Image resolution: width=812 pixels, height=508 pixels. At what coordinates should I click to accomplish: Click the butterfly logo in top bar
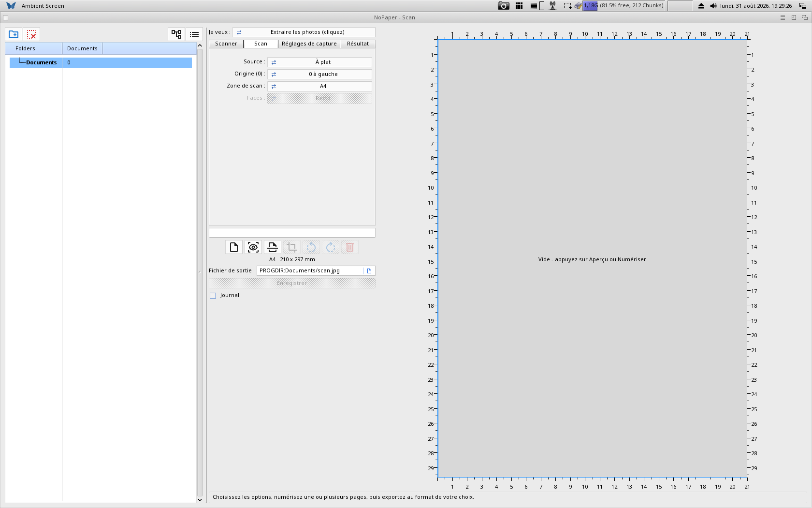11,6
